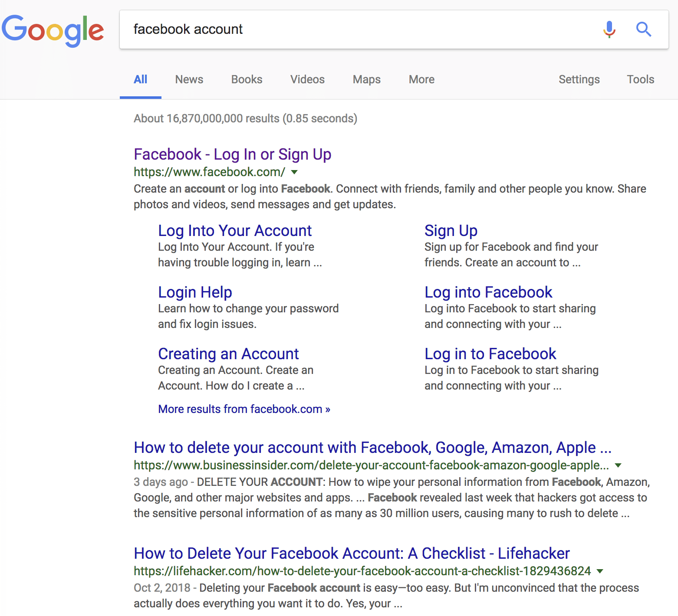Open Business Insider delete your account article
The image size is (678, 616).
372,448
